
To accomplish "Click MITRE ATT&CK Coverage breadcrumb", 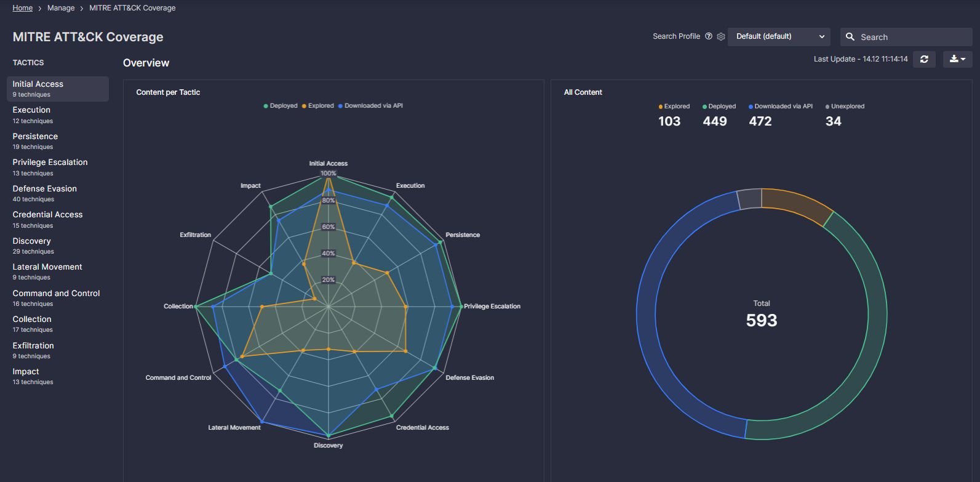I will (132, 8).
